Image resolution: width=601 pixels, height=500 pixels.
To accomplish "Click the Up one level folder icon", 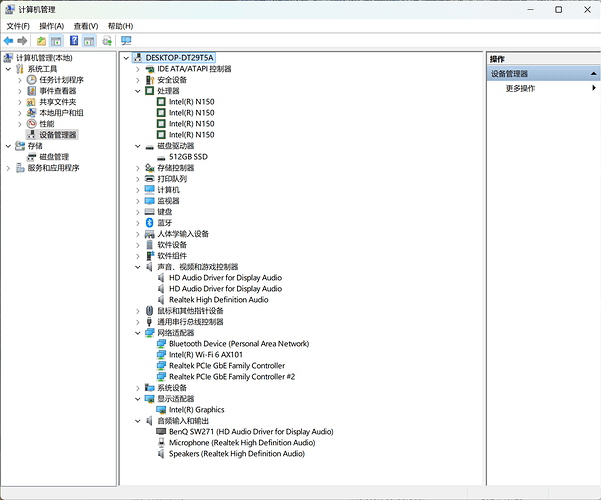I will [x=41, y=41].
